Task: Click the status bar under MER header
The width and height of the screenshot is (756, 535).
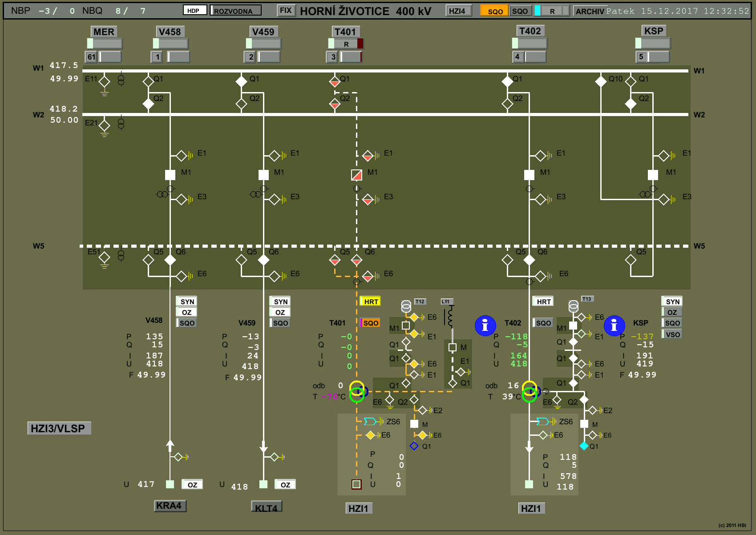Action: click(105, 43)
